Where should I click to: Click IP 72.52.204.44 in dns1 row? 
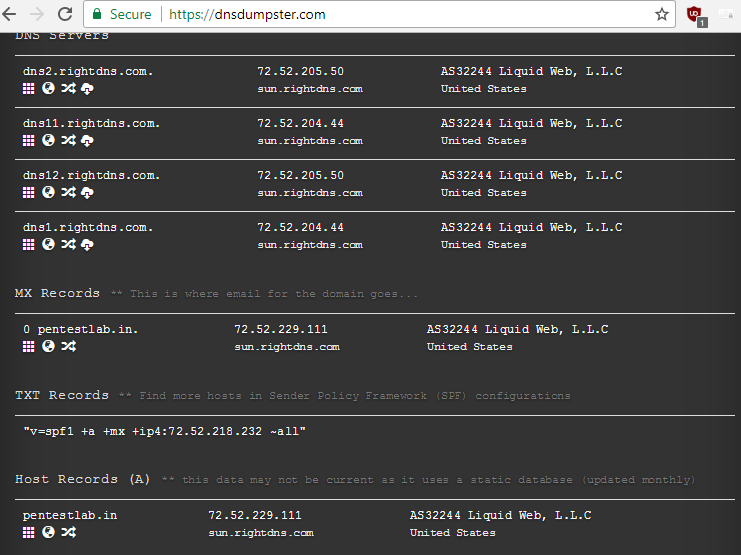point(301,227)
